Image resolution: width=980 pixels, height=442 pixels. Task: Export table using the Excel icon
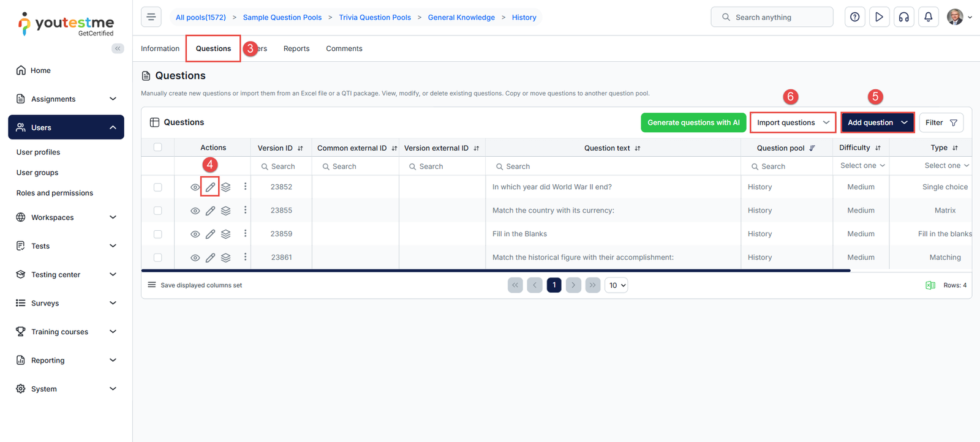pyautogui.click(x=930, y=285)
